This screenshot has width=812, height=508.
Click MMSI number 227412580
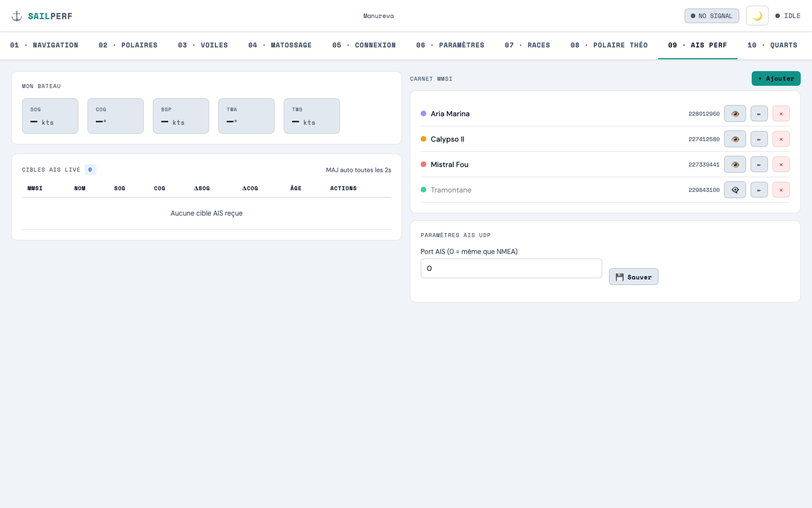coord(704,139)
